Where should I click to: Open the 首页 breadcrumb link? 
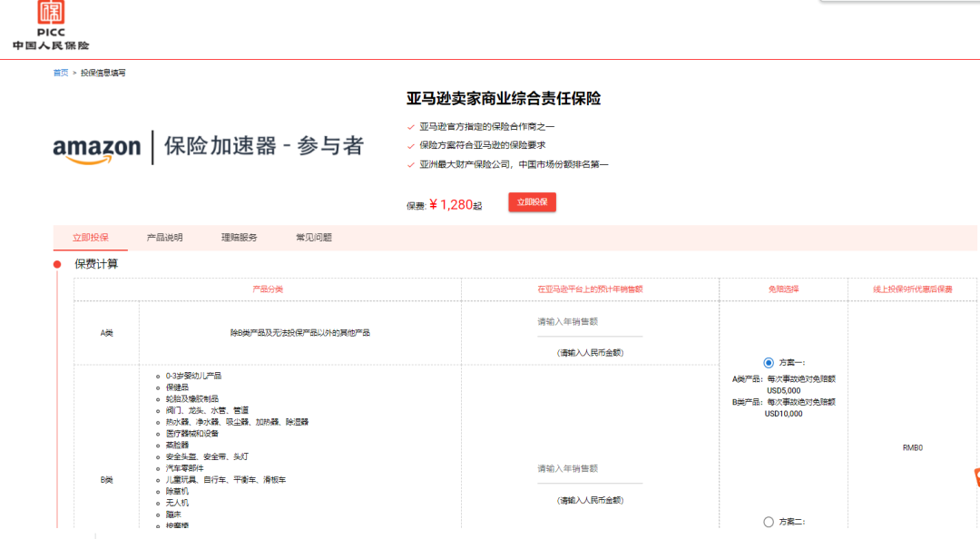click(61, 73)
